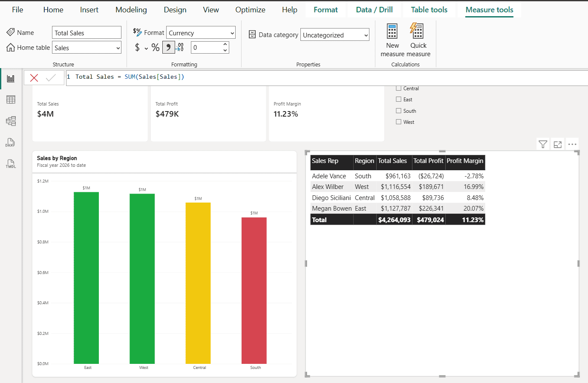588x383 pixels.
Task: Select the yellow Central bar in chart
Action: [198, 283]
